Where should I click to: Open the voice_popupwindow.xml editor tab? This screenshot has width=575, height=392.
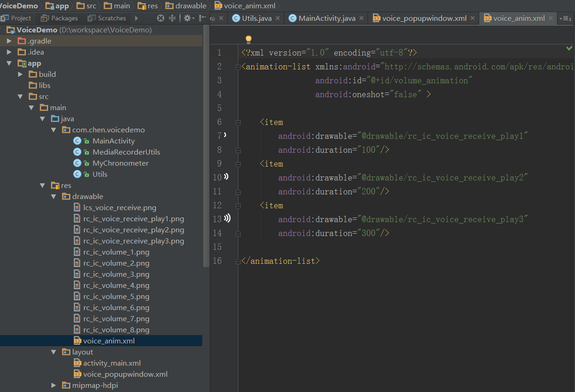pyautogui.click(x=424, y=18)
